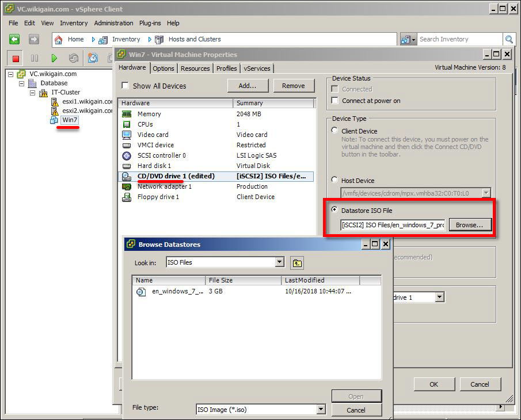Click the Add... hardware button
Viewport: 521px width, 420px height.
(248, 86)
